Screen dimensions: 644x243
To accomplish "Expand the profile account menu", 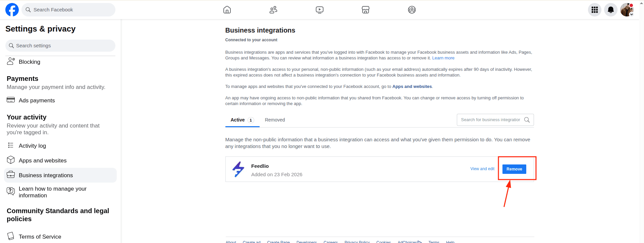I will [x=627, y=10].
